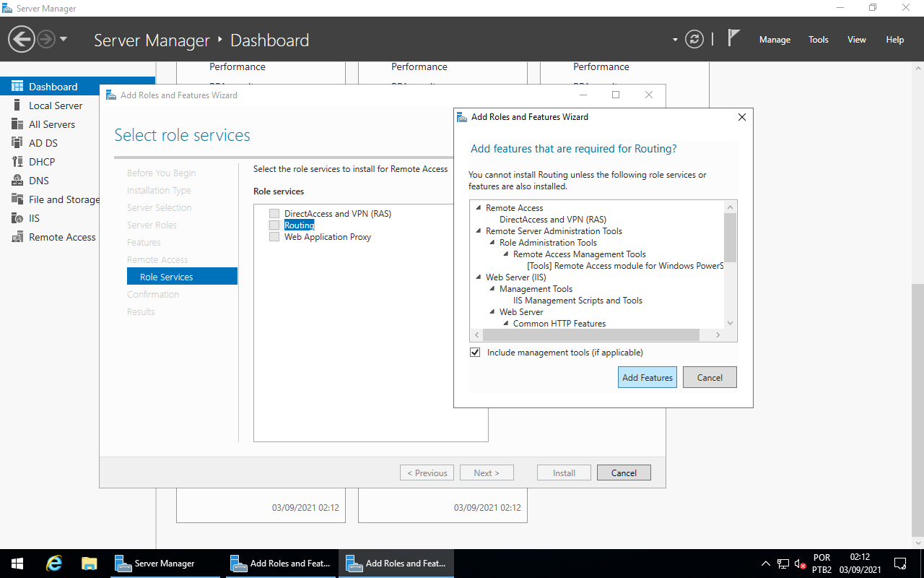Click the horizontal scrollbar in features list

tap(590, 335)
